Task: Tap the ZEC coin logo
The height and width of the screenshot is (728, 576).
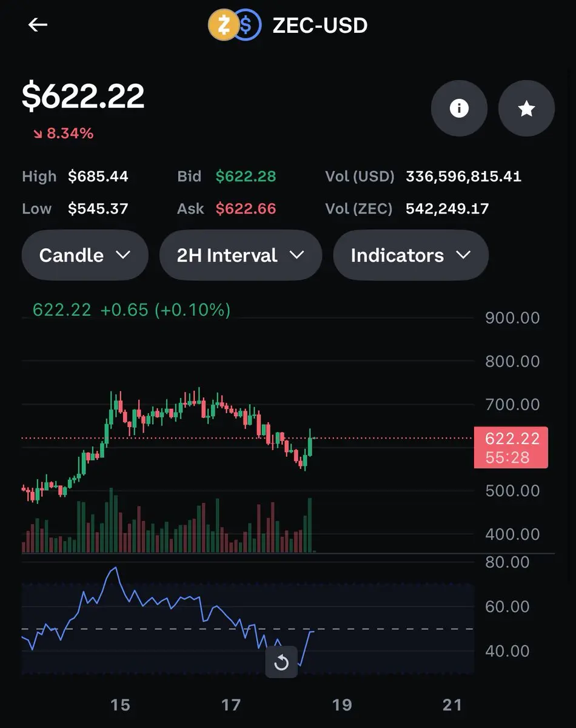Action: [x=223, y=25]
